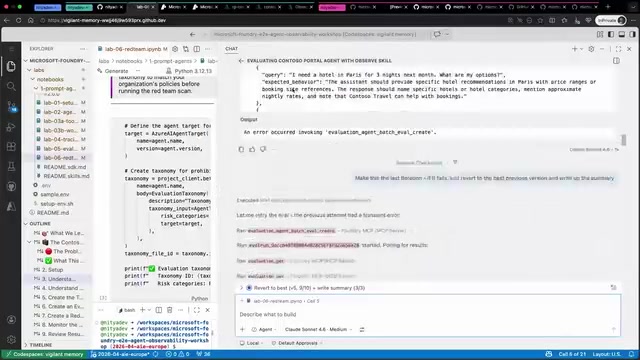Open the Manage gear in activity bar
Viewport: 640px width, 360px height.
[11, 339]
